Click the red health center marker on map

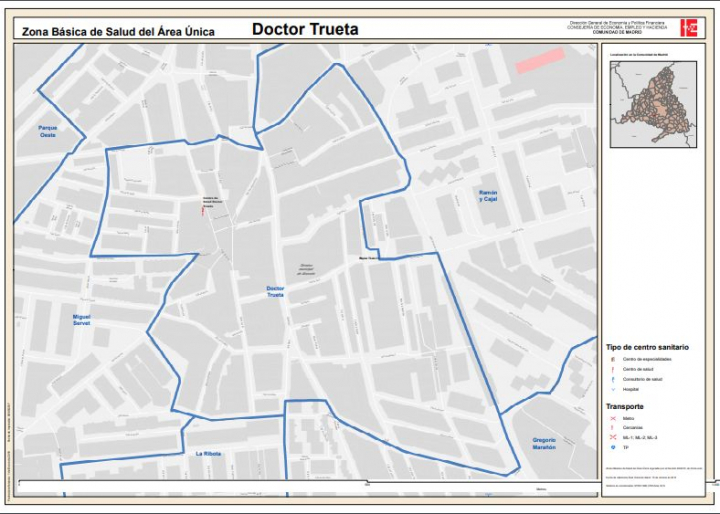[201, 211]
